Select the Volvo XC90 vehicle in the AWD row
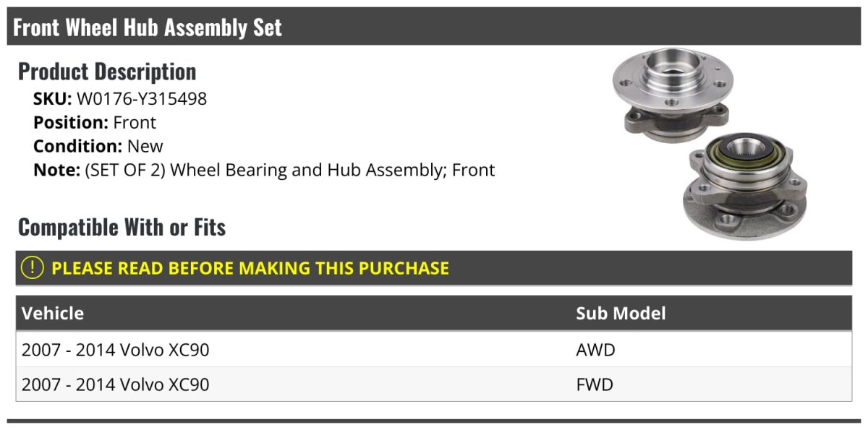Viewport: 868px width, 430px height. click(x=116, y=350)
